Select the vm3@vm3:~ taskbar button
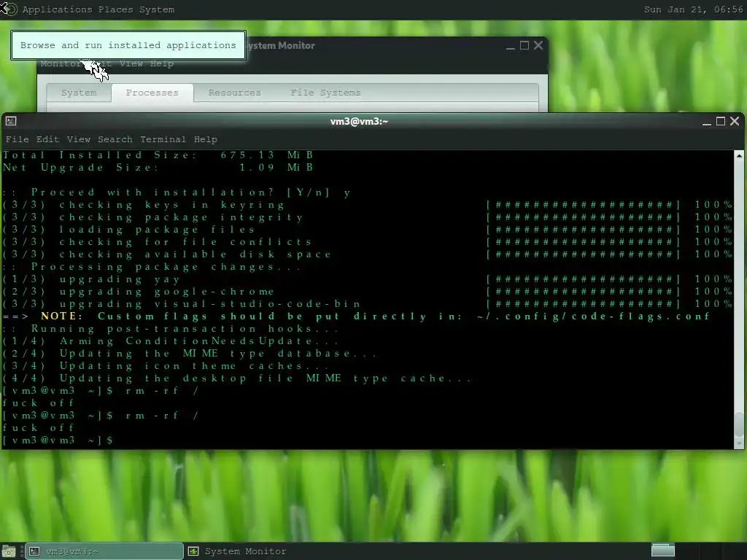 tap(104, 551)
